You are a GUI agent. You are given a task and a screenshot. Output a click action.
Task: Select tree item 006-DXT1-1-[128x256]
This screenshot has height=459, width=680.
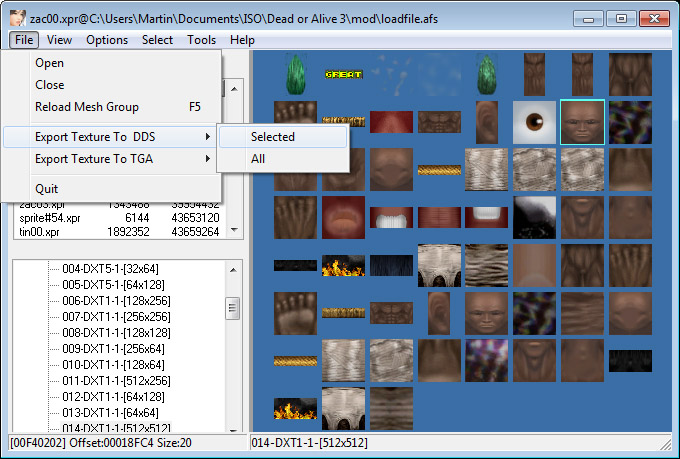[x=117, y=301]
